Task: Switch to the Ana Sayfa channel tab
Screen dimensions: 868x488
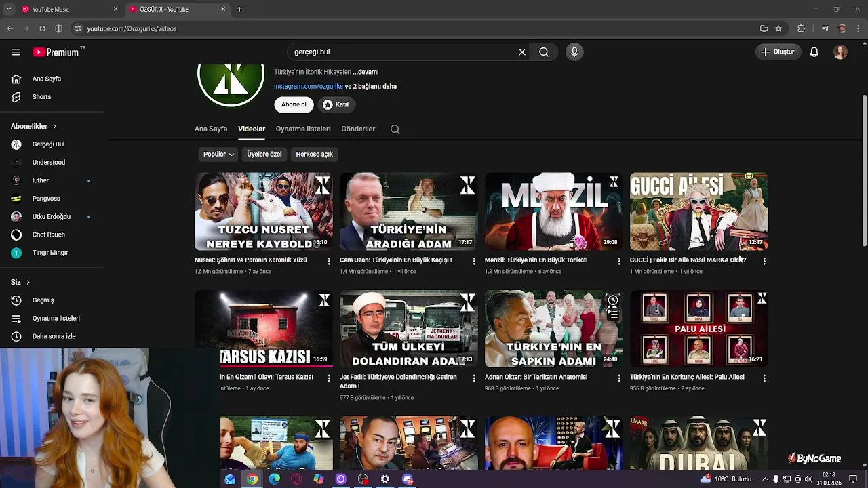Action: tap(211, 129)
